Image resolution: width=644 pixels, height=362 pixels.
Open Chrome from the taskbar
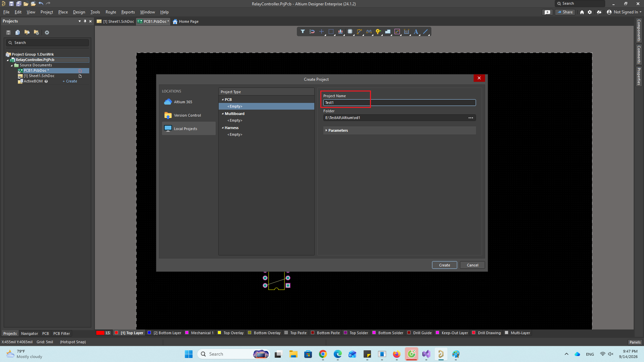(323, 354)
